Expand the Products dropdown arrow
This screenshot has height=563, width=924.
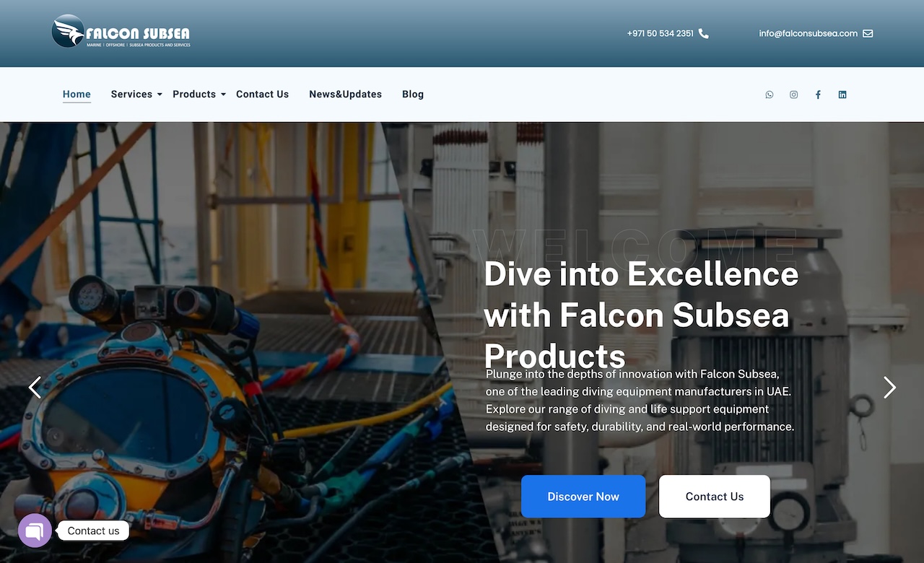tap(223, 95)
